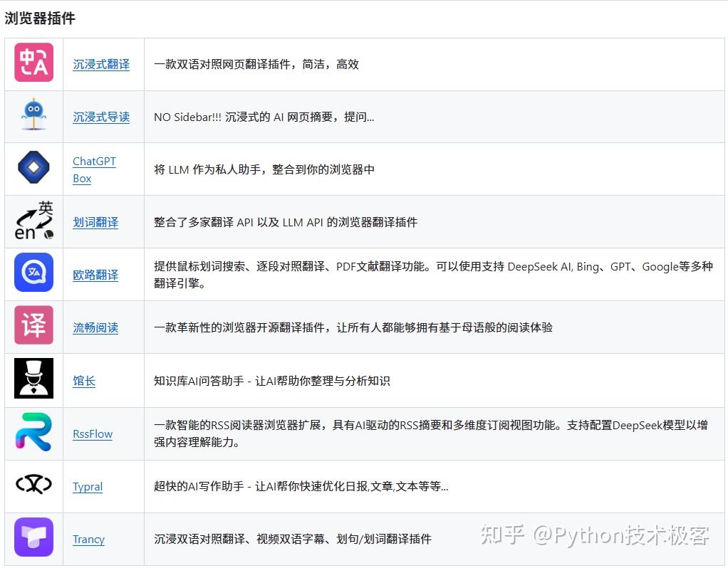Click the colorful R RssFlow icon
The width and height of the screenshot is (728, 568).
[34, 432]
